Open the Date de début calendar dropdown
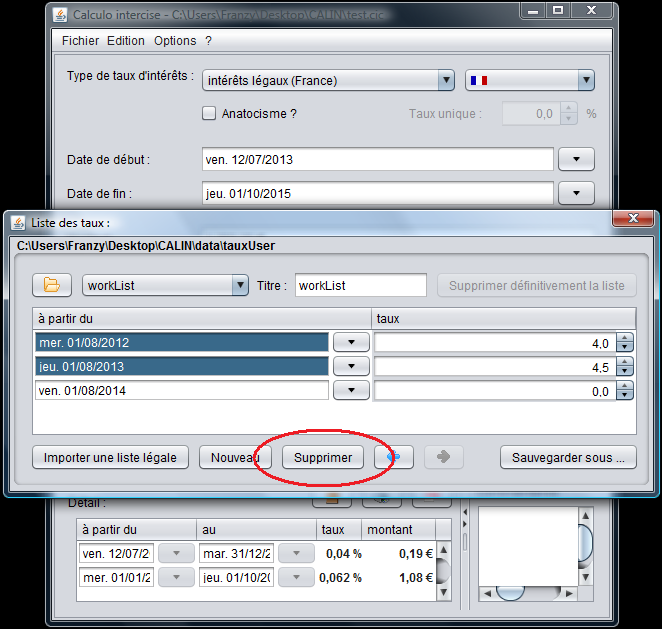This screenshot has height=630, width=662. coord(576,159)
